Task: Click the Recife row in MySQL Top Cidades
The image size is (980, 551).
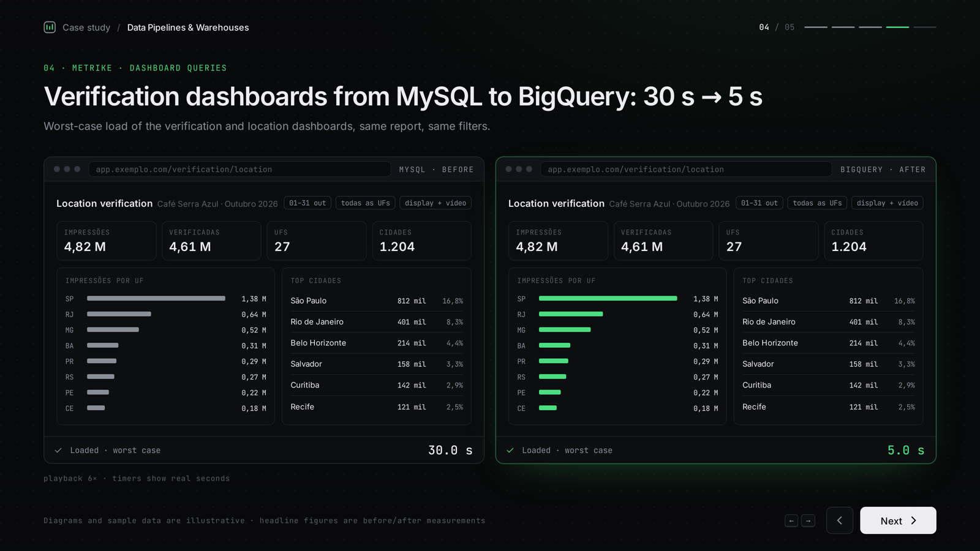Action: pyautogui.click(x=377, y=407)
